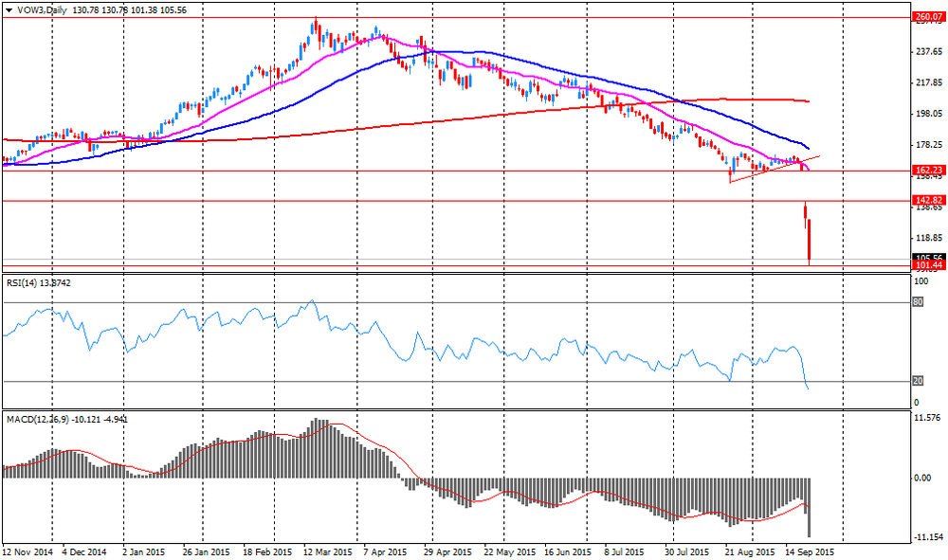This screenshot has width=948, height=560.
Task: Click the 237.65 price scale value
Action: [x=929, y=51]
